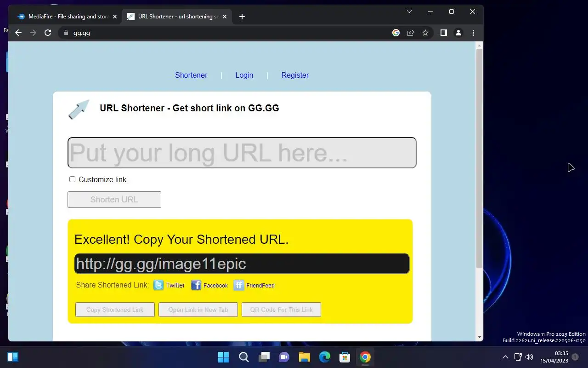Open the Chrome three-dot menu
Viewport: 588px width, 368px height.
[x=473, y=33]
